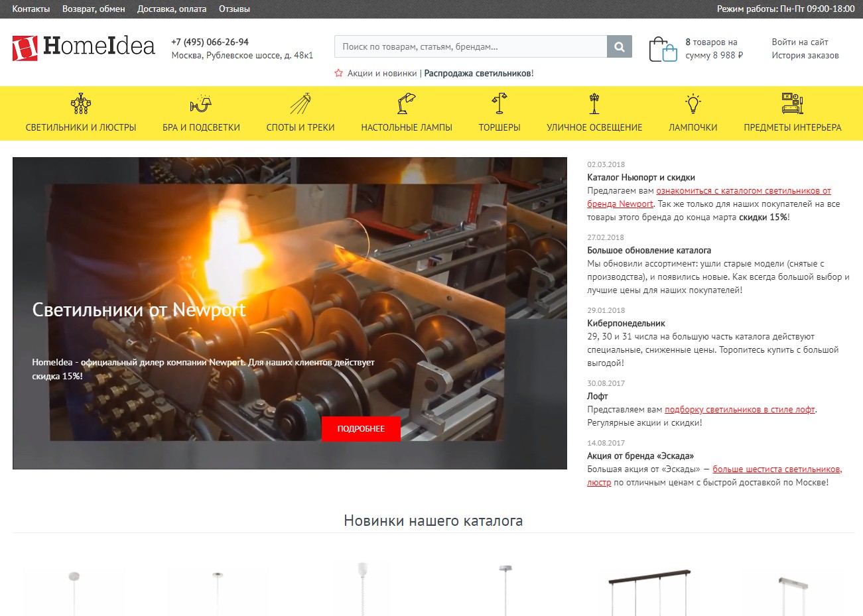Click the search field for products and brands
The image size is (863, 616).
(x=470, y=47)
